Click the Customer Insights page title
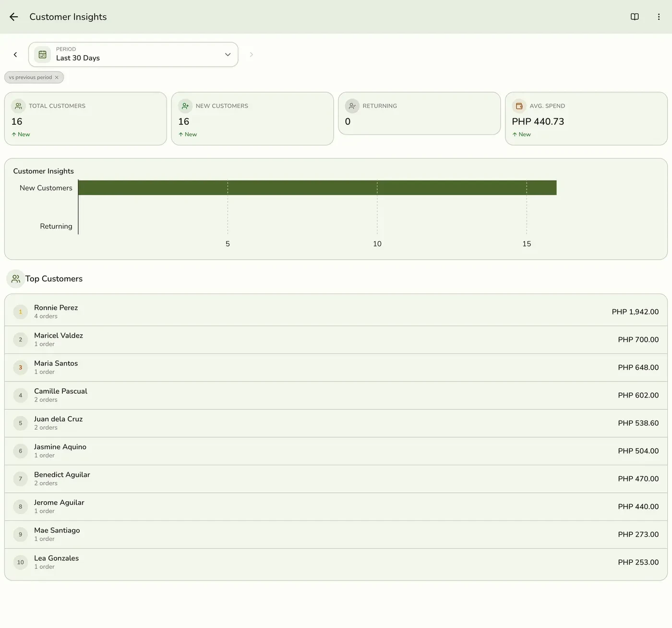 [68, 17]
